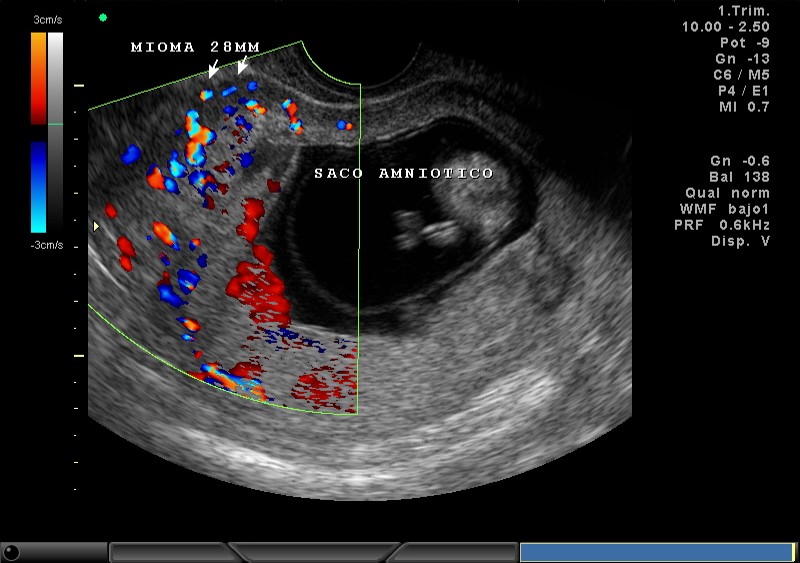
Task: Select the WMF bajo1 filter setting
Action: [722, 209]
